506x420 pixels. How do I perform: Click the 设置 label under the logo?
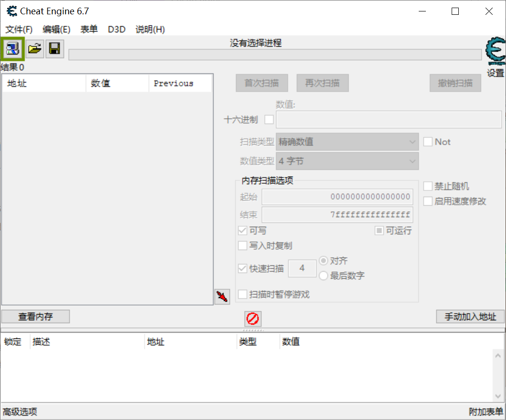point(496,73)
